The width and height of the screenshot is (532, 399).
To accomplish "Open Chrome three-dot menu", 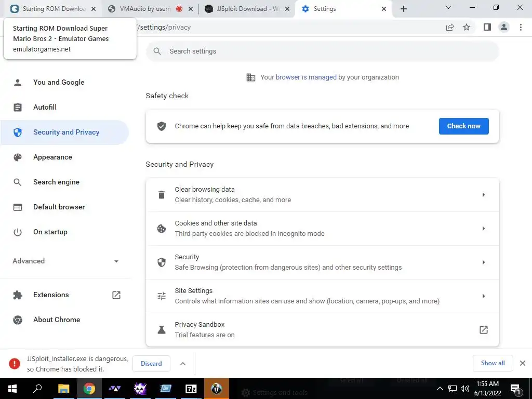I will [x=521, y=27].
